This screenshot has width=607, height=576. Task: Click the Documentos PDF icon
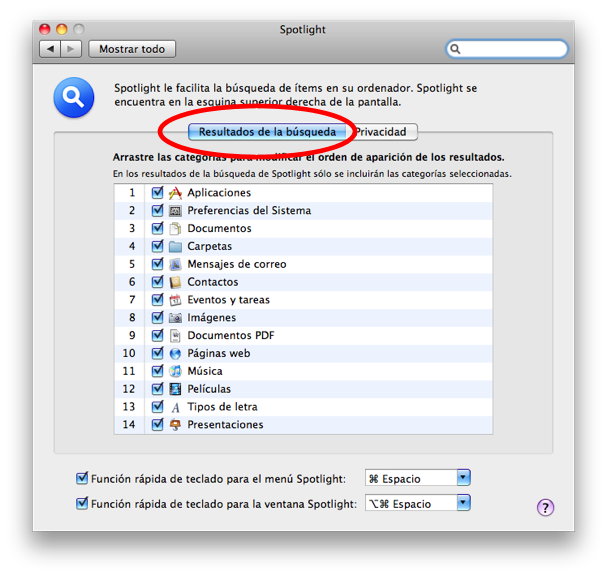click(x=175, y=336)
